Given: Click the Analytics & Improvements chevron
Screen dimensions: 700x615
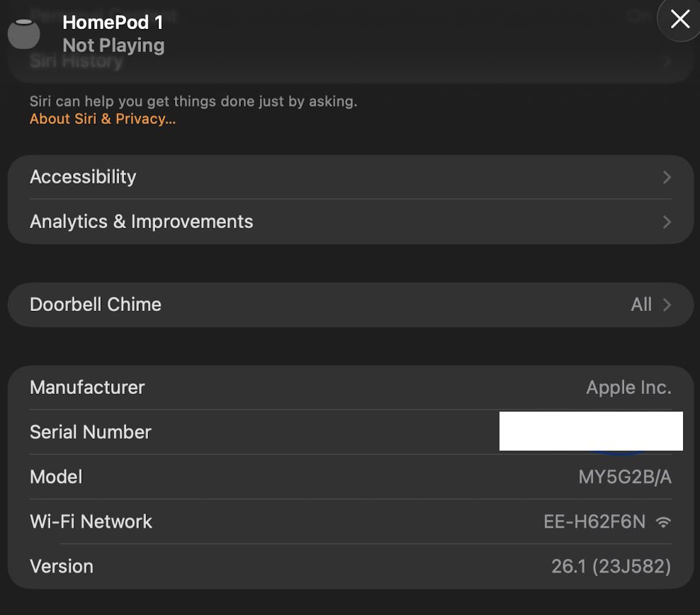Looking at the screenshot, I should [x=666, y=222].
